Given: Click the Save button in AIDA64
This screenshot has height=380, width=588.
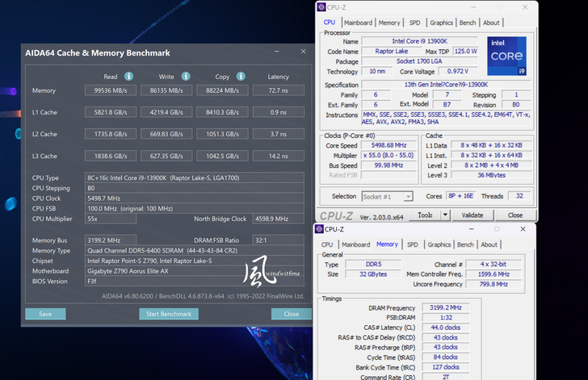Looking at the screenshot, I should click(x=45, y=314).
